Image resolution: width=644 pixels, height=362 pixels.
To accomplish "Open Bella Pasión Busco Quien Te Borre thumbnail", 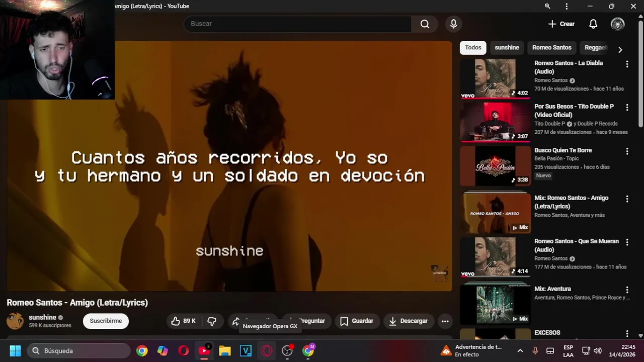I will click(x=495, y=165).
